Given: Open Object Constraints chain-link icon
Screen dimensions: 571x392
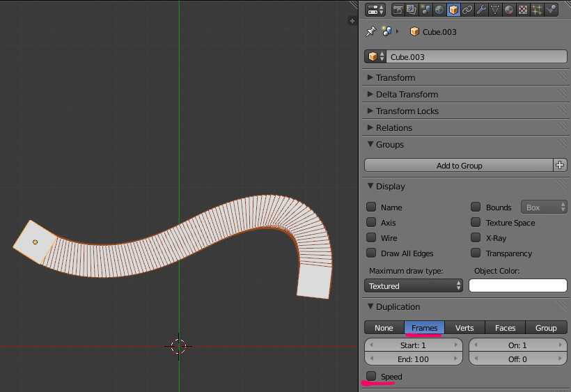Looking at the screenshot, I should coord(467,10).
